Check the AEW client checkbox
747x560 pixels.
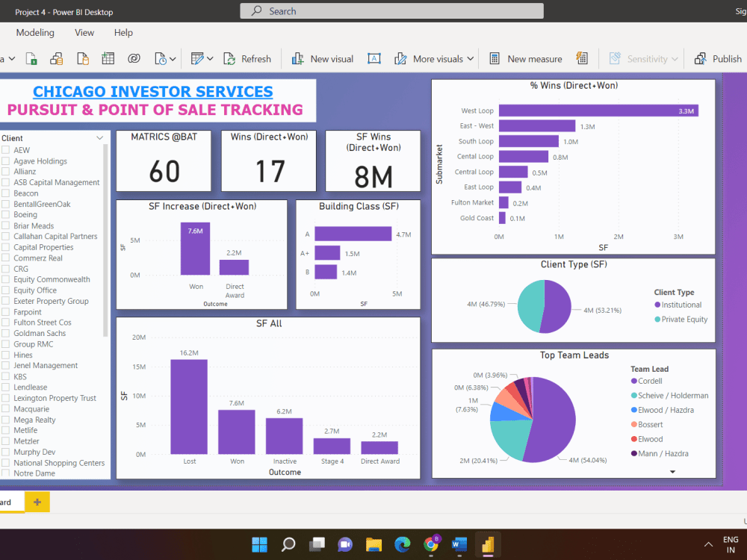coord(6,150)
